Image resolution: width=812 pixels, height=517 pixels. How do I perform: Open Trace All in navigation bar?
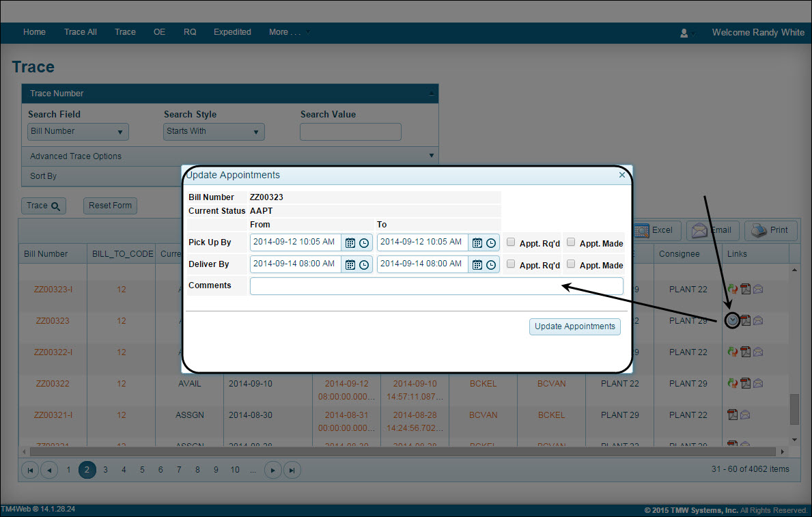pos(81,32)
